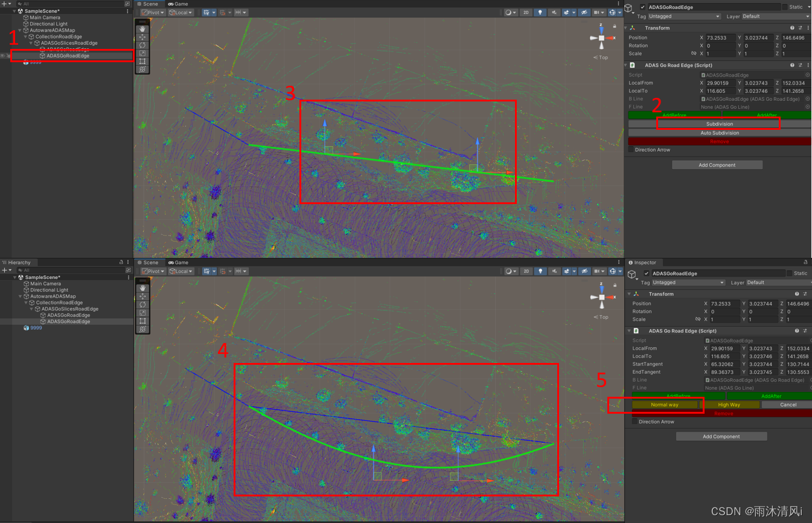Select the Move tool in lower Scene view

coord(142,297)
